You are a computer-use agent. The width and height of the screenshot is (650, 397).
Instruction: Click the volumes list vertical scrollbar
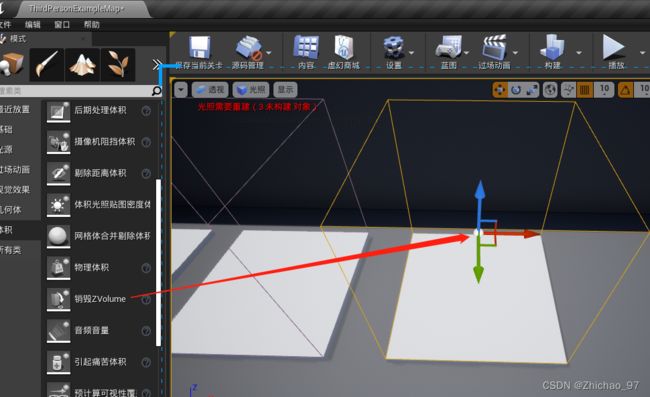pos(158,262)
